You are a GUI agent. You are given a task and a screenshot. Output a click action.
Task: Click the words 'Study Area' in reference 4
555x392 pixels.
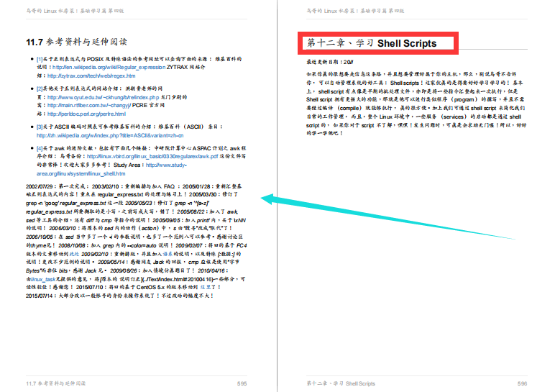(127, 165)
